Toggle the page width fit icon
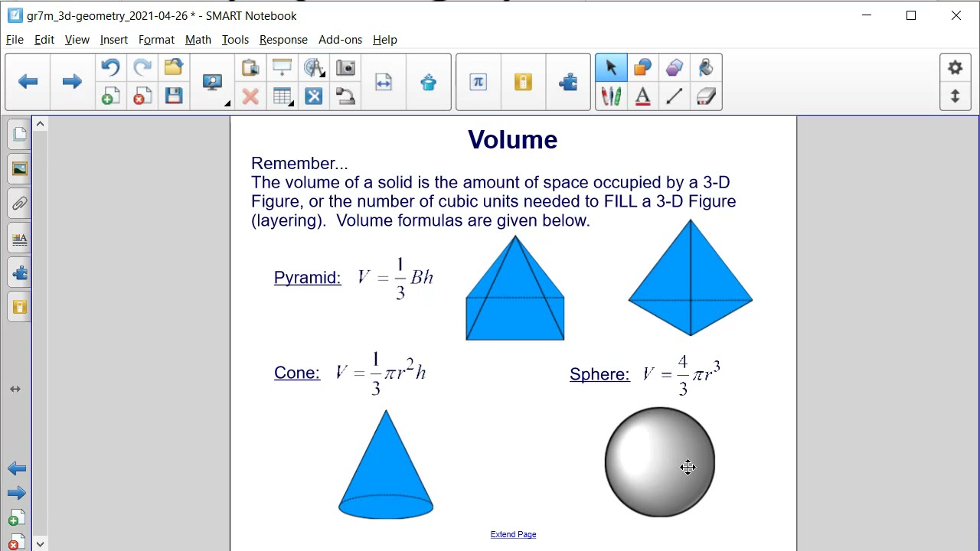Image resolution: width=980 pixels, height=551 pixels. point(384,82)
